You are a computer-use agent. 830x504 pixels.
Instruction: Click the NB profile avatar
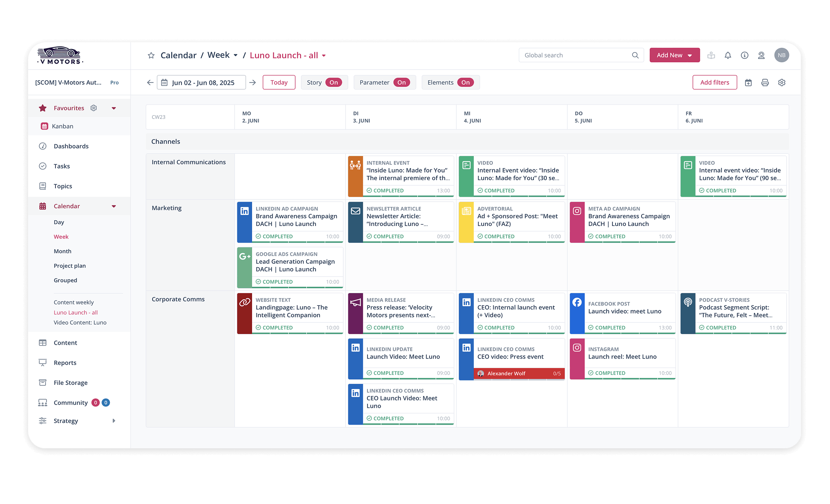pyautogui.click(x=782, y=55)
